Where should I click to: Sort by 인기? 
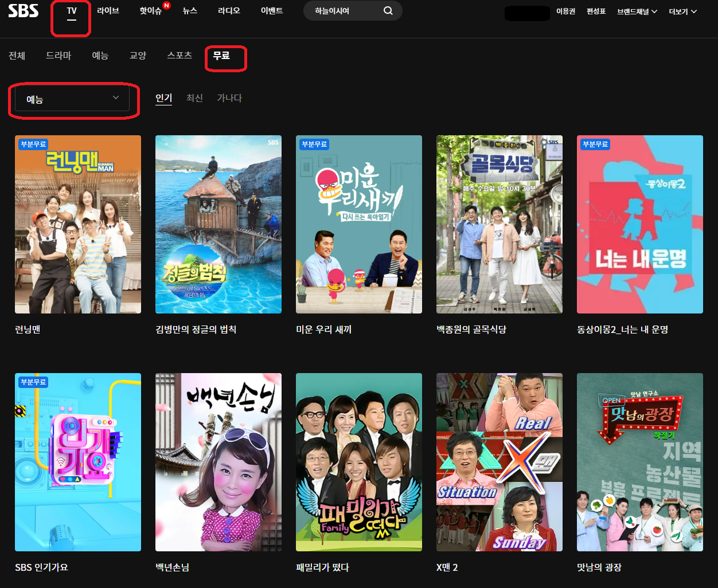164,98
